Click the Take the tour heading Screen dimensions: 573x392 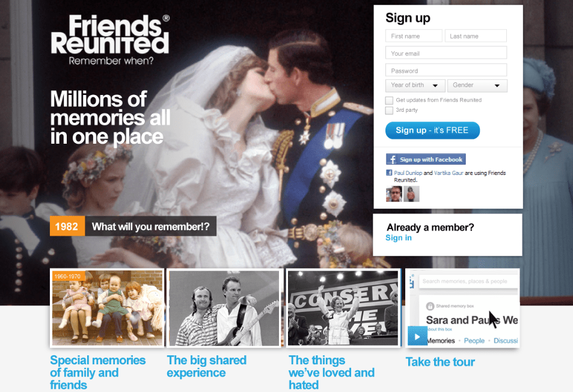[x=440, y=362]
